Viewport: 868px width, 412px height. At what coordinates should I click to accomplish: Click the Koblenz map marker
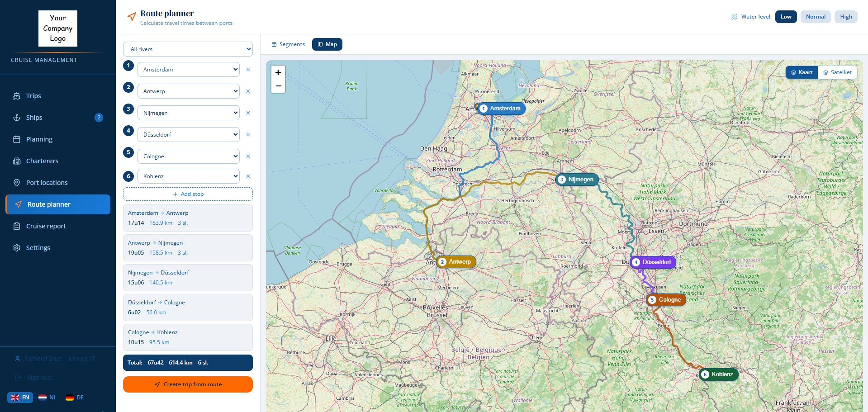(718, 374)
